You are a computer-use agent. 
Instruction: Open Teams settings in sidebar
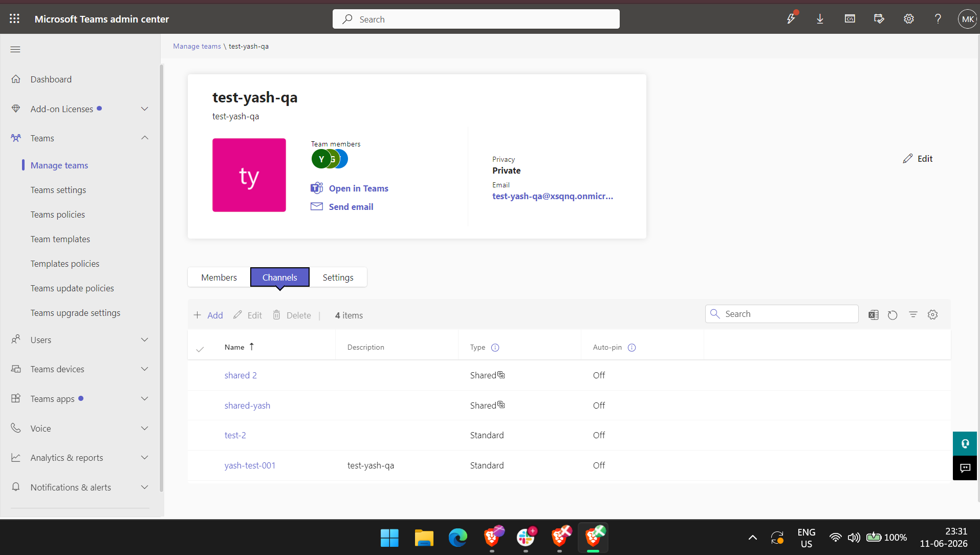[58, 190]
